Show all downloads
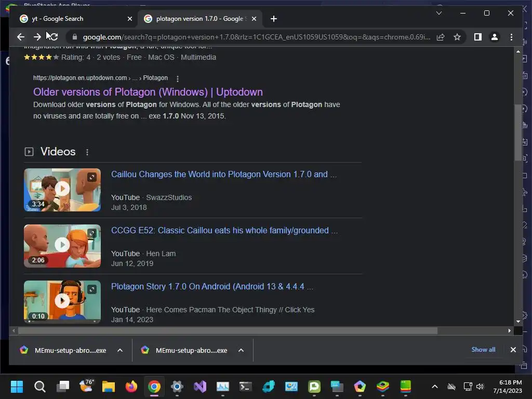The height and width of the screenshot is (399, 532). point(483,350)
